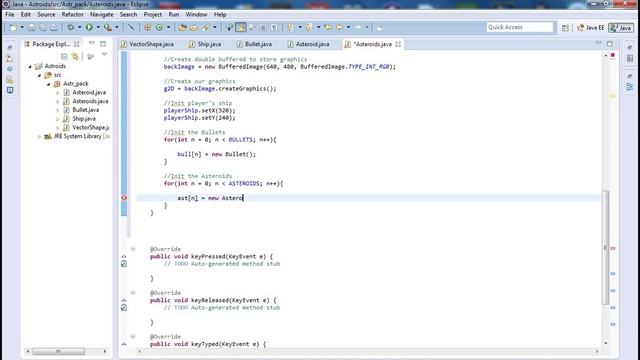Click Collapse All in Package Explorer
The width and height of the screenshot is (640, 360).
pyautogui.click(x=64, y=56)
